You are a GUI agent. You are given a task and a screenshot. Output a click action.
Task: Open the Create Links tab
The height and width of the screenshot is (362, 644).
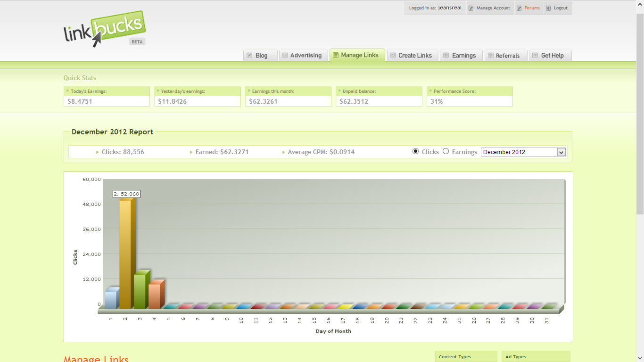click(x=413, y=55)
